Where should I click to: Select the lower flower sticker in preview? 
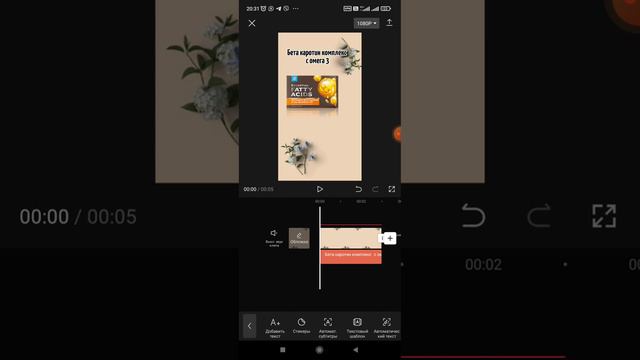click(x=299, y=155)
